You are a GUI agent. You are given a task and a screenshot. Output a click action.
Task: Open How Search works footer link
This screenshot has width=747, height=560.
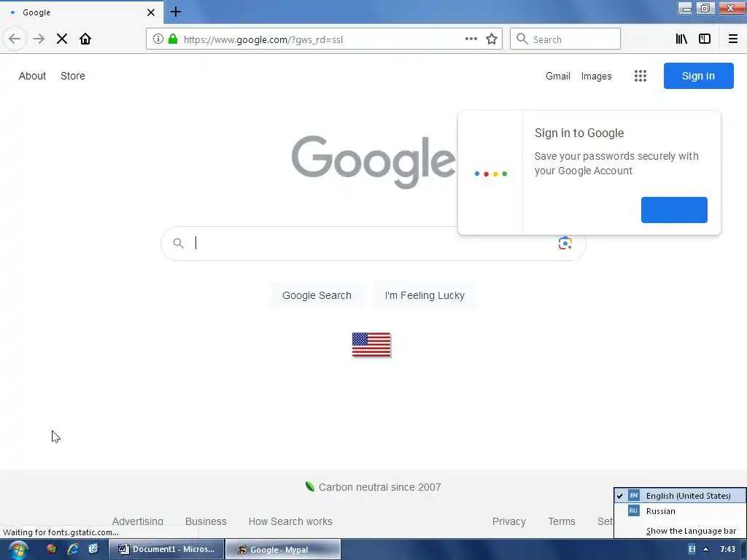coord(290,521)
